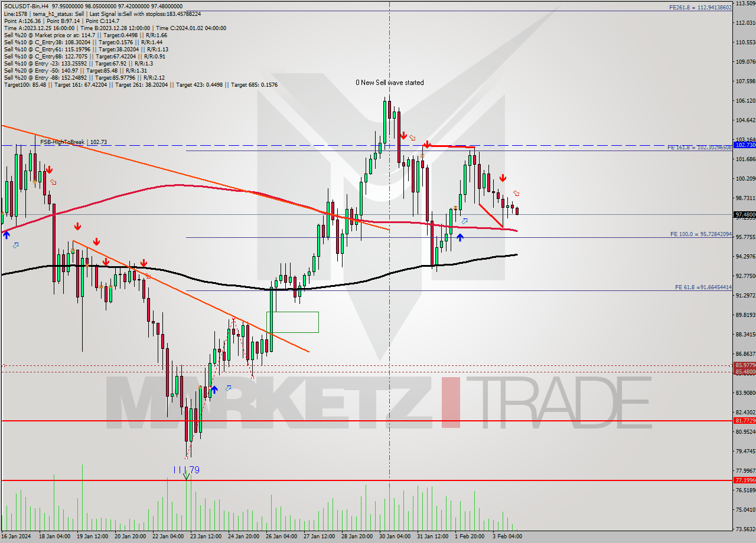Click the 100.20 price axis value
Screen dimensions: 756x543
click(x=745, y=178)
